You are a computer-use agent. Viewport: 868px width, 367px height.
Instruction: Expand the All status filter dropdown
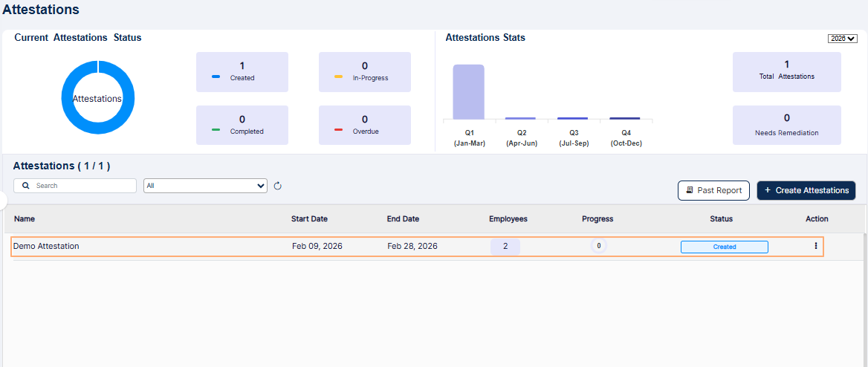coord(205,186)
